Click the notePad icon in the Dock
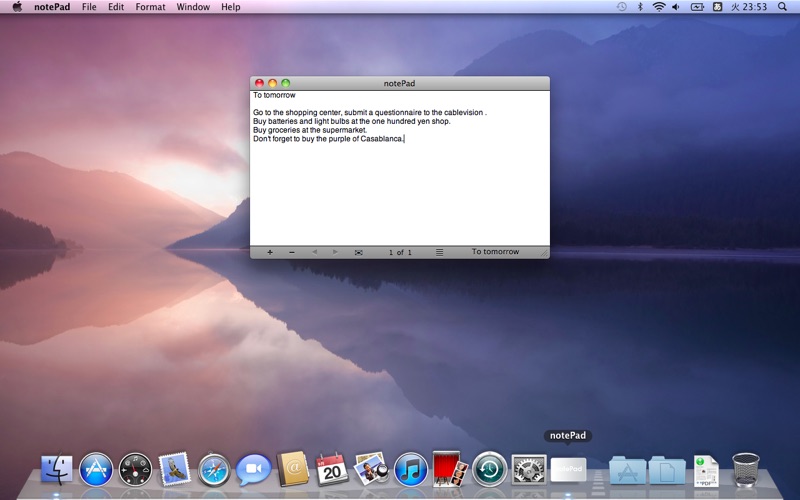The width and height of the screenshot is (800, 500). pyautogui.click(x=568, y=469)
